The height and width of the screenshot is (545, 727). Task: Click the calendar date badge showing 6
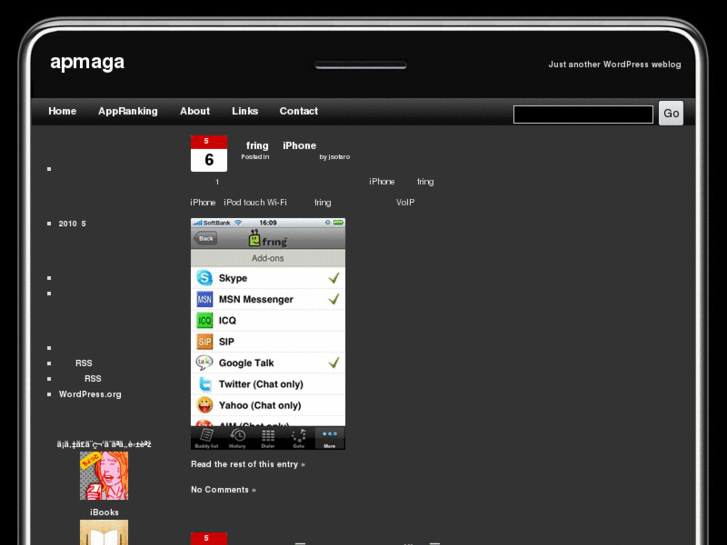pyautogui.click(x=209, y=154)
